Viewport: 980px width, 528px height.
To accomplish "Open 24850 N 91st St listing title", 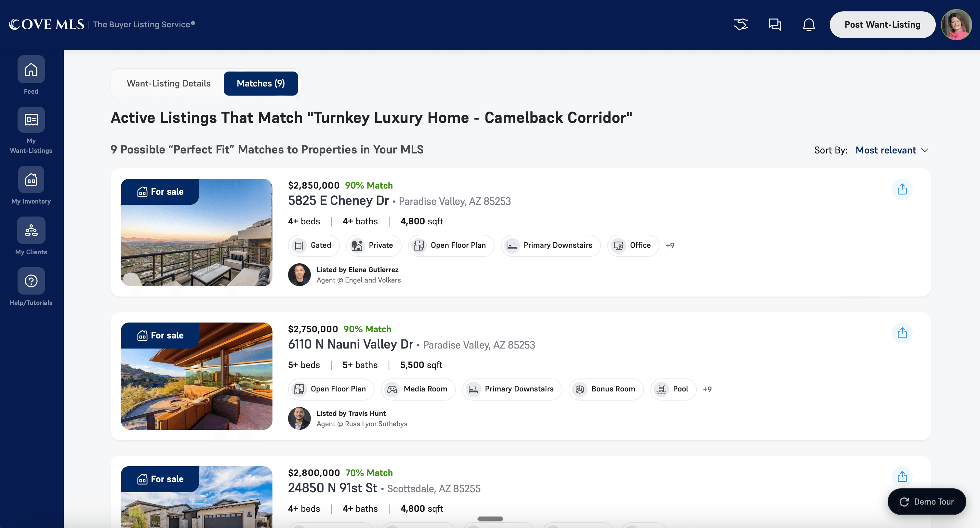I will point(333,488).
